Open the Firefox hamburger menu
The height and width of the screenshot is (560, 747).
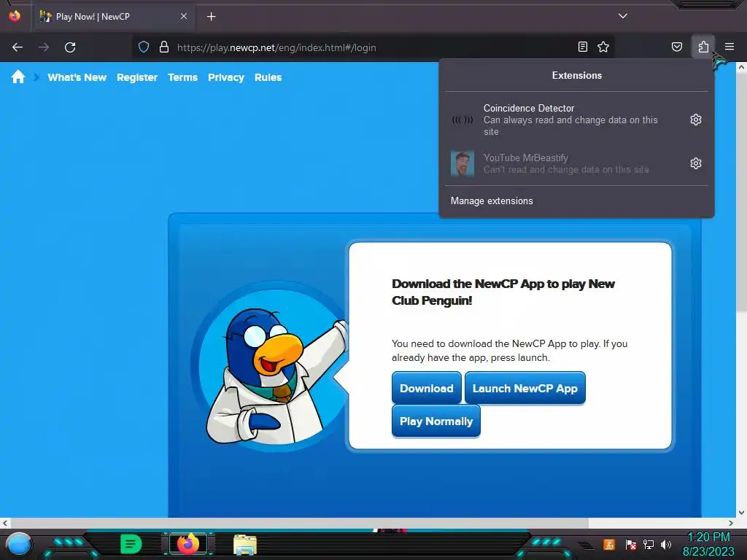pyautogui.click(x=729, y=47)
